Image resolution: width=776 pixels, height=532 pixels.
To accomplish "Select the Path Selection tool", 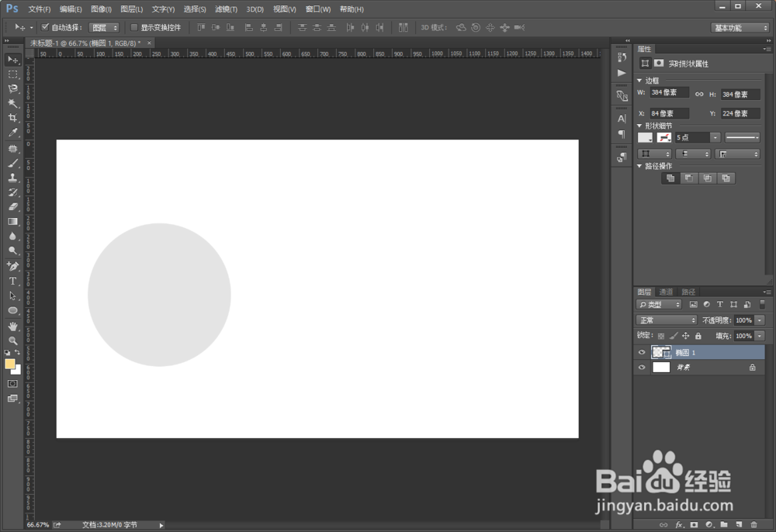I will pos(13,295).
